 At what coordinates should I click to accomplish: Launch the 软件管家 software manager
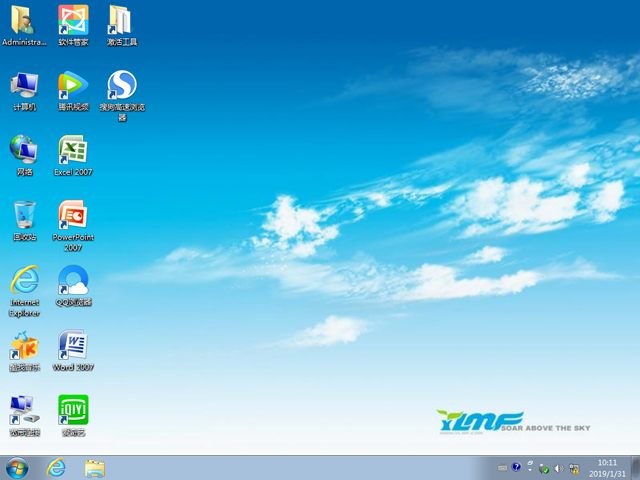pos(72,21)
